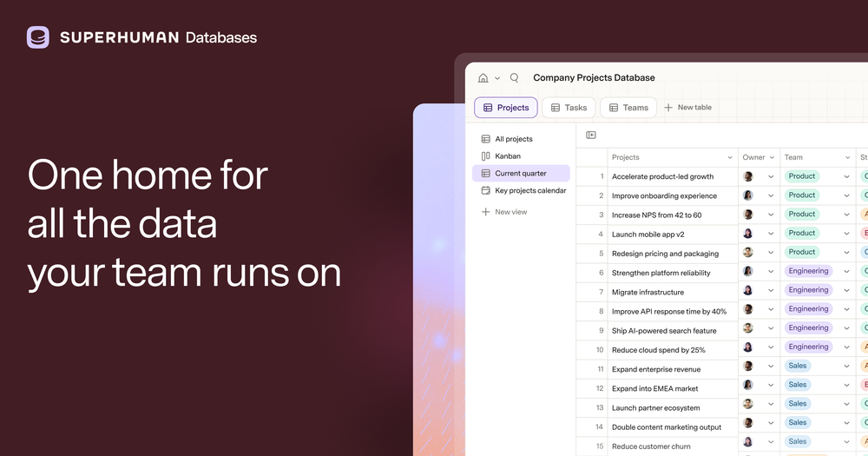Click row number 7 in the table
This screenshot has width=868, height=456.
pyautogui.click(x=601, y=292)
